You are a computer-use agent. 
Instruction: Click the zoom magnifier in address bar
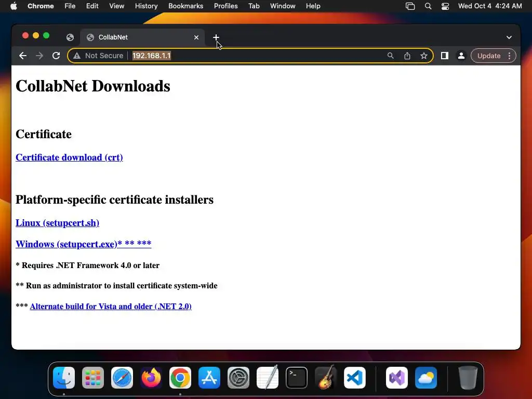coord(391,56)
